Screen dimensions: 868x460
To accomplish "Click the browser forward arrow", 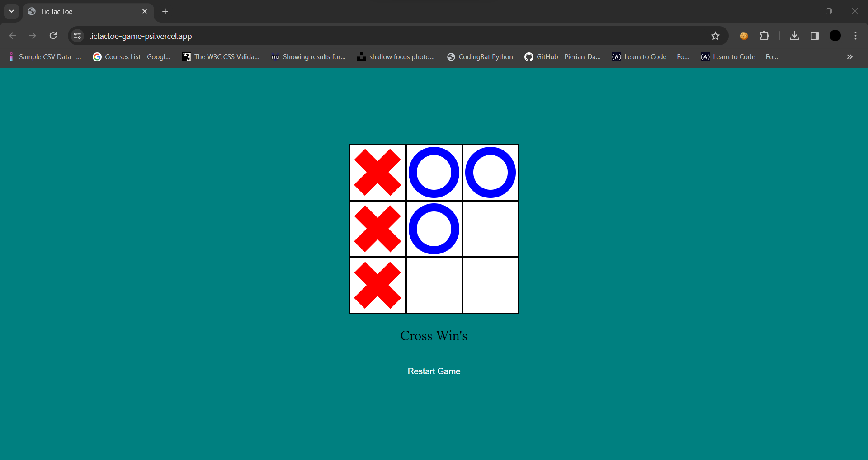I will (x=33, y=36).
